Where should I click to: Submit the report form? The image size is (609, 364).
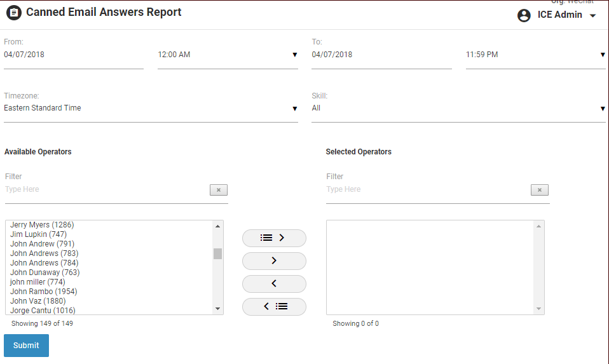pyautogui.click(x=26, y=346)
